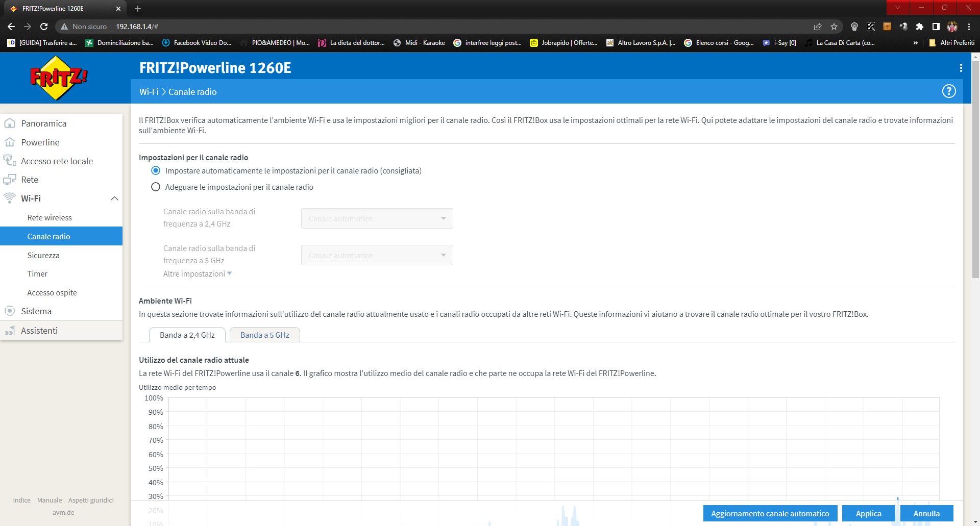This screenshot has height=526, width=980.
Task: Open Facebook Video Do... bookmark
Action: tap(197, 43)
